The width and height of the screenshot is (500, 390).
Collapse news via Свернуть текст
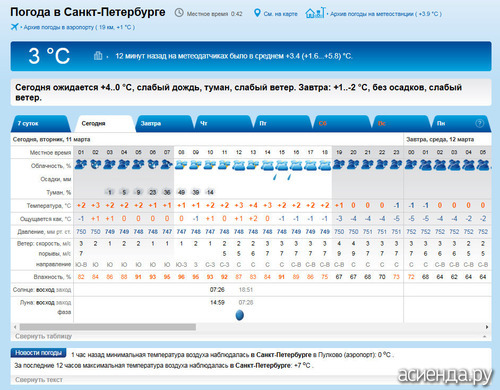pyautogui.click(x=39, y=380)
